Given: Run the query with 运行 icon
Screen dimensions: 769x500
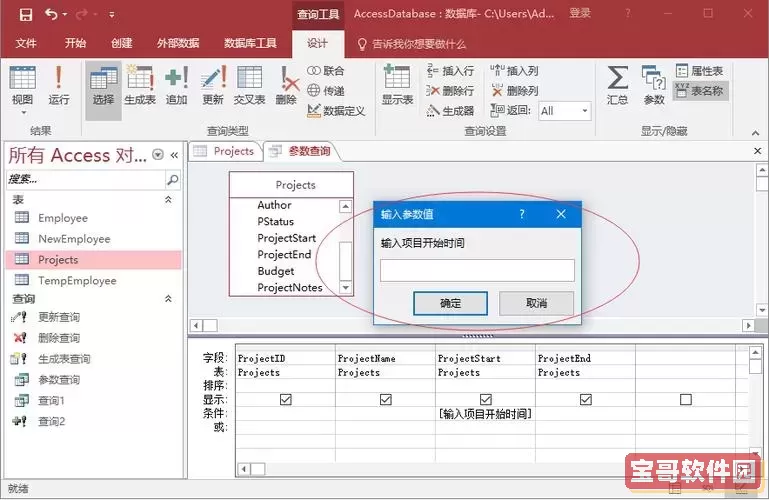Looking at the screenshot, I should pyautogui.click(x=59, y=86).
